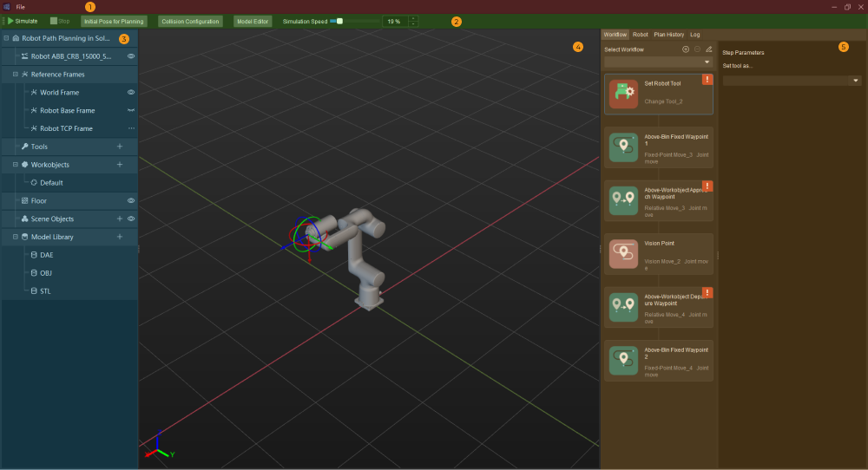Click the edit workflow pencil icon
This screenshot has height=470, width=868.
pyautogui.click(x=708, y=49)
